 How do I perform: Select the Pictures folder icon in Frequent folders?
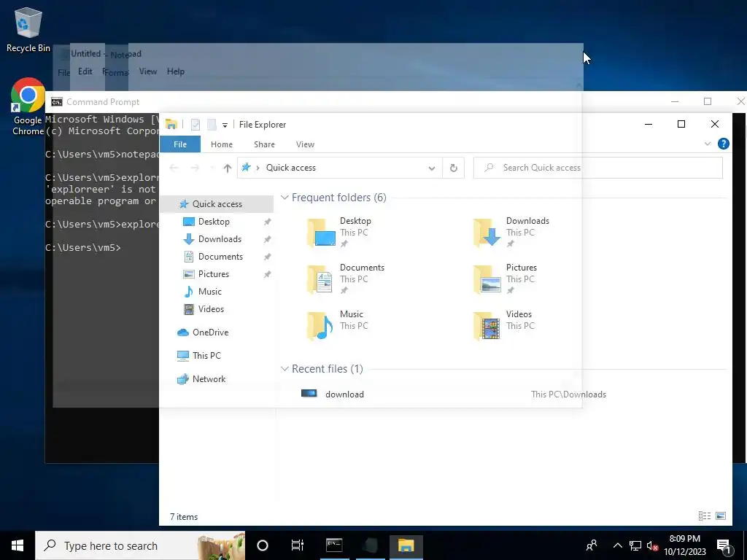click(x=487, y=279)
